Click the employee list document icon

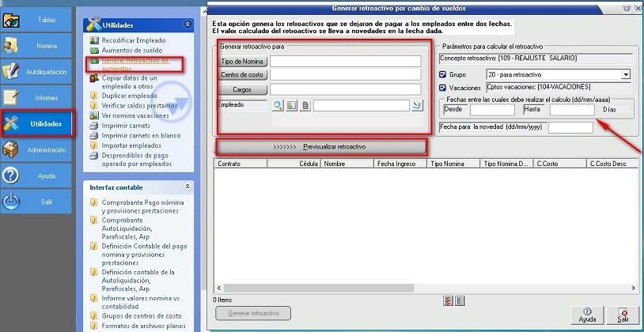[305, 105]
